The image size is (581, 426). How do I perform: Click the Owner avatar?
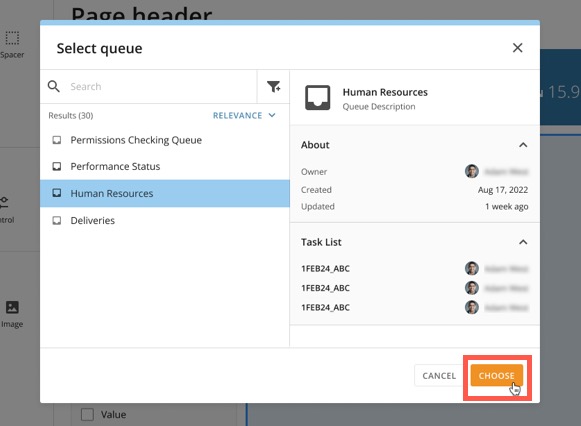(472, 171)
